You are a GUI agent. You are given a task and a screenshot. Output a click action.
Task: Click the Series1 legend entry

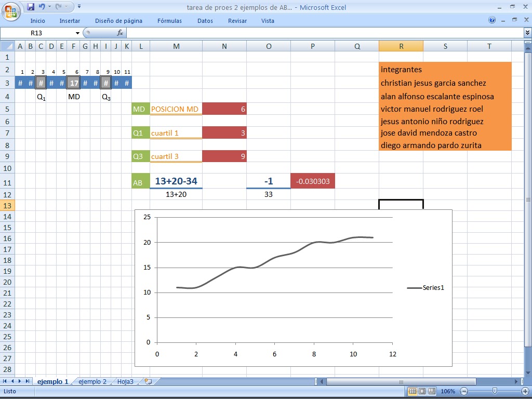click(426, 288)
